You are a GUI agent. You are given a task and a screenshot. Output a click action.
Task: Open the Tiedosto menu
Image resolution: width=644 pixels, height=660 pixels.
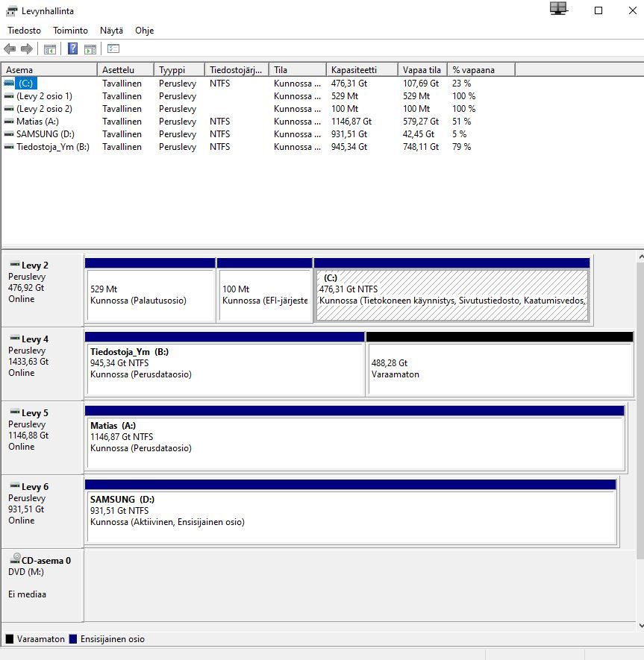(24, 31)
